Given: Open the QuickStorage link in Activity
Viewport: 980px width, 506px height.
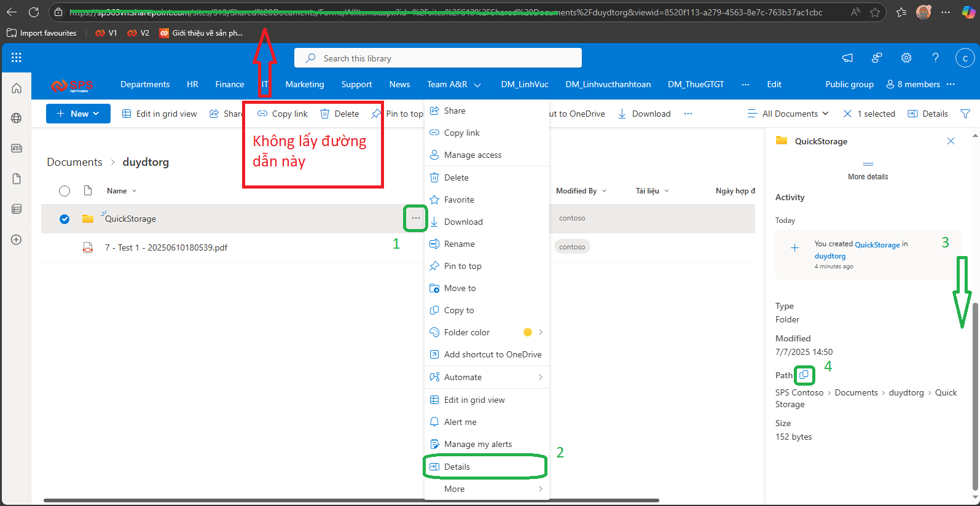Looking at the screenshot, I should tap(877, 244).
